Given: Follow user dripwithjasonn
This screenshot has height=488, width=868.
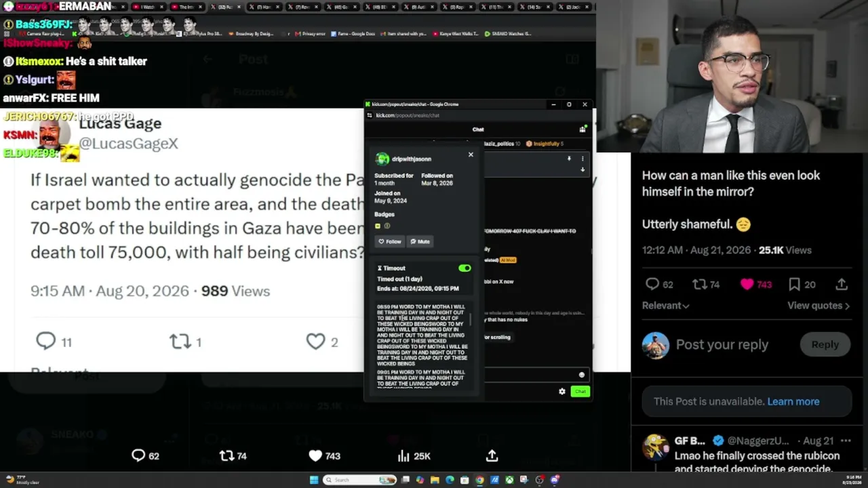Looking at the screenshot, I should (x=390, y=241).
